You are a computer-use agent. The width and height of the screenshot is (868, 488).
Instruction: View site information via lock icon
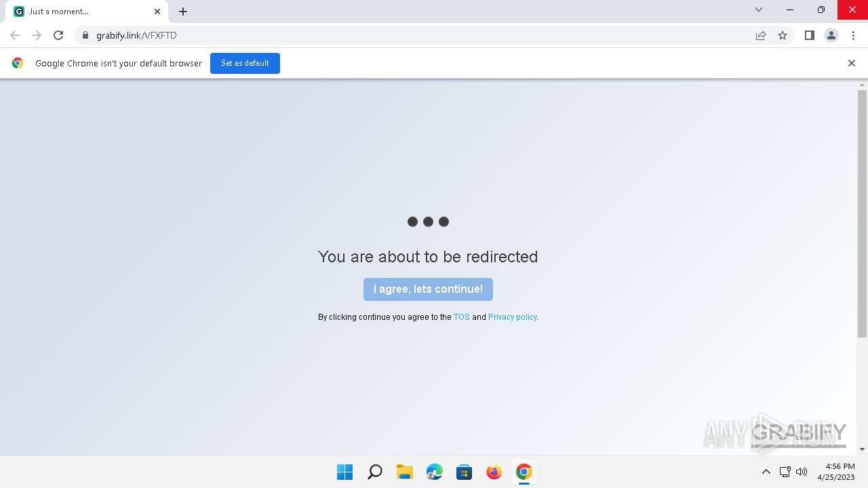(85, 35)
